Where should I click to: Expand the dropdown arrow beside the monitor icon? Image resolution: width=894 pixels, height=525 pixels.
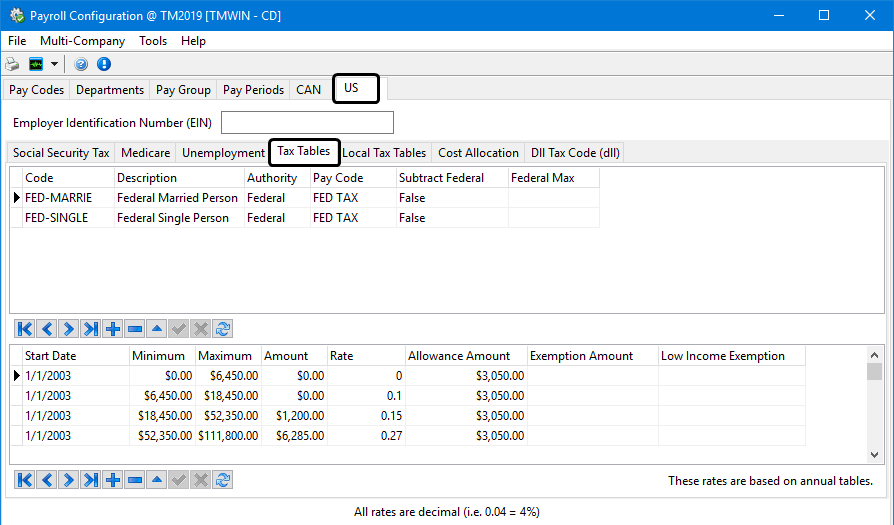[x=54, y=64]
